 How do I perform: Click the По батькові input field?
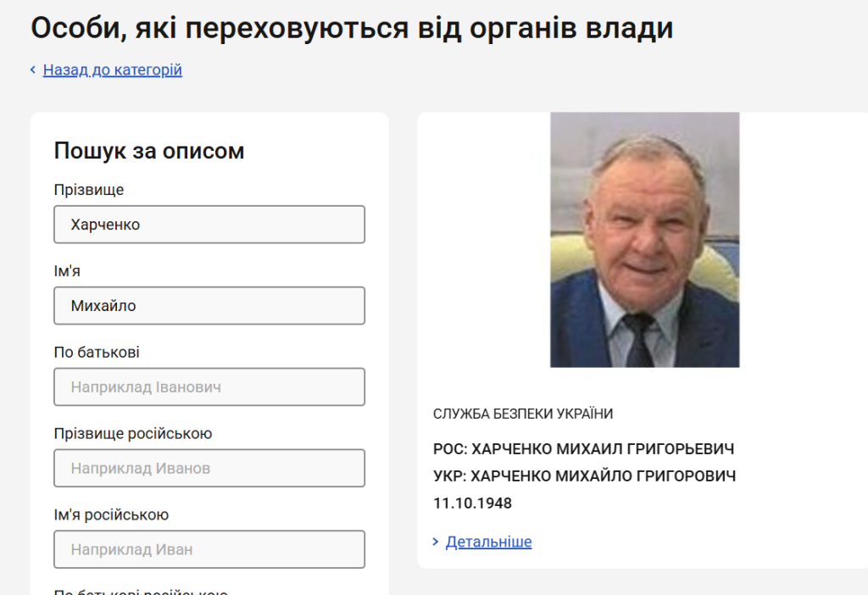pyautogui.click(x=209, y=387)
